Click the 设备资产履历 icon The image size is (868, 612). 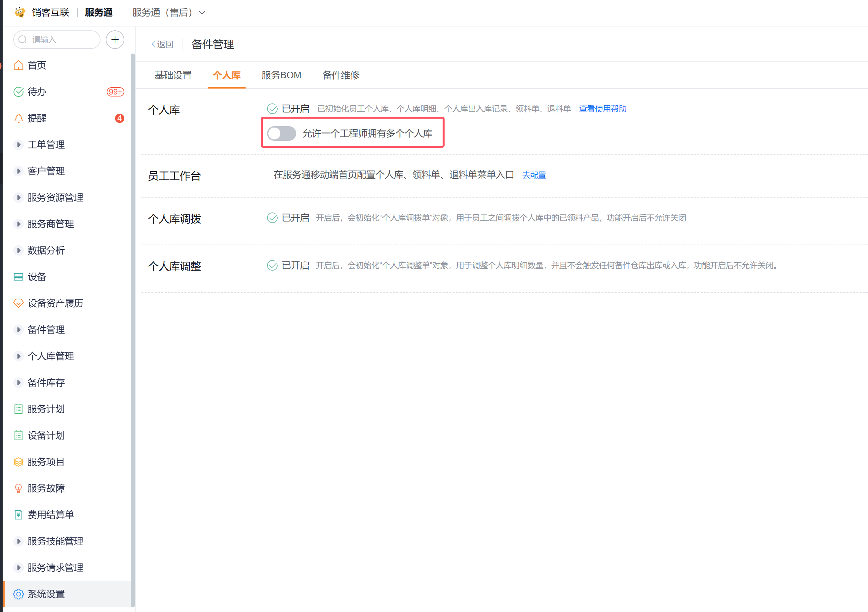[x=18, y=303]
